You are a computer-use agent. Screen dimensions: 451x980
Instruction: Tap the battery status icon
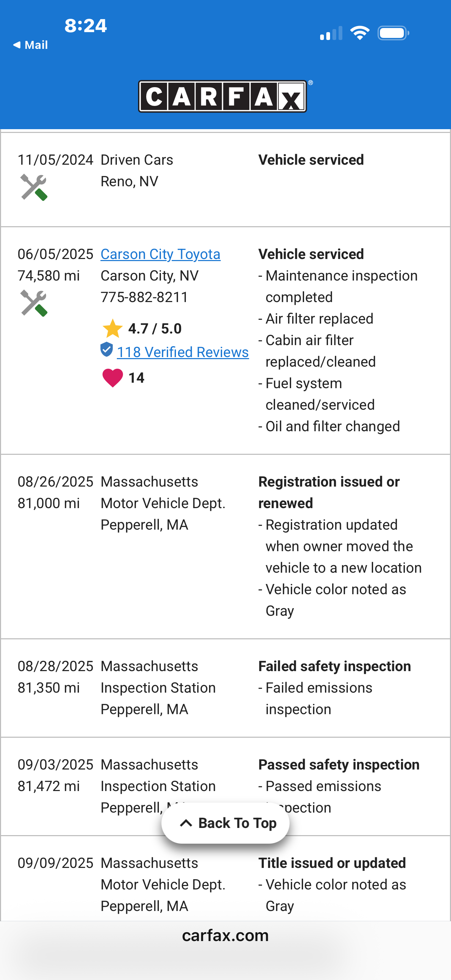coord(393,33)
